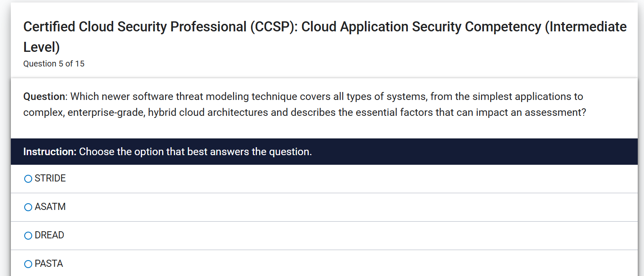The height and width of the screenshot is (276, 644).
Task: Click the 'Question 5 of 15' progress text
Action: (x=54, y=64)
